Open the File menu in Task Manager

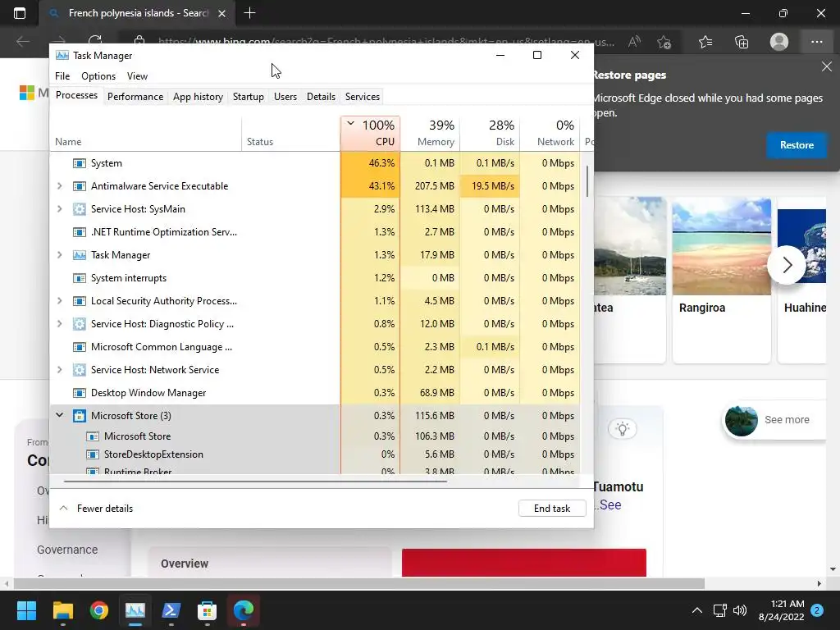pyautogui.click(x=62, y=76)
